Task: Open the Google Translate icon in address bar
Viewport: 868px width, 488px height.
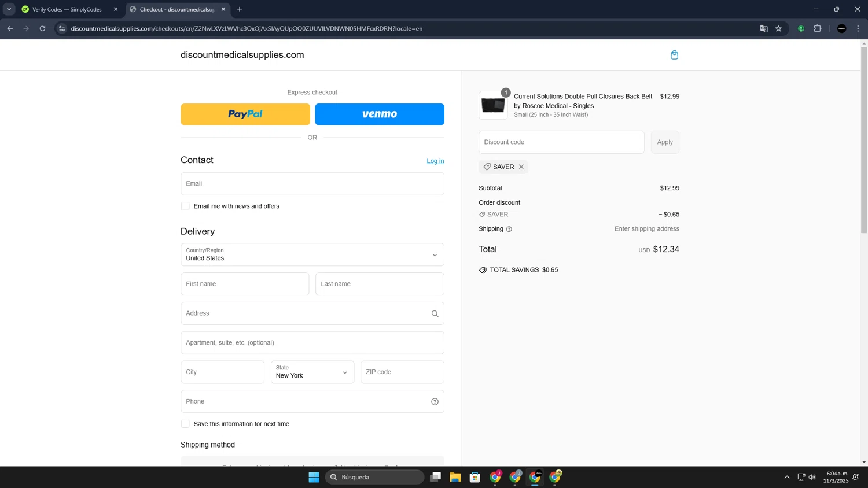Action: [x=764, y=28]
